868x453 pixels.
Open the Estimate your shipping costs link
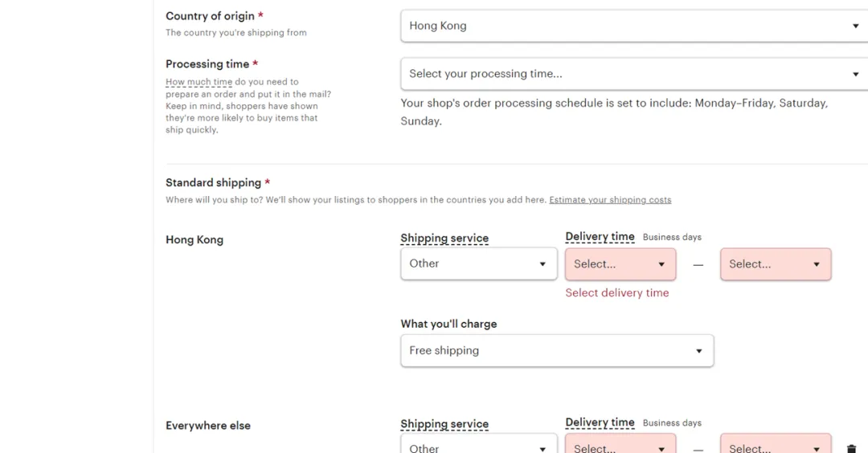610,200
